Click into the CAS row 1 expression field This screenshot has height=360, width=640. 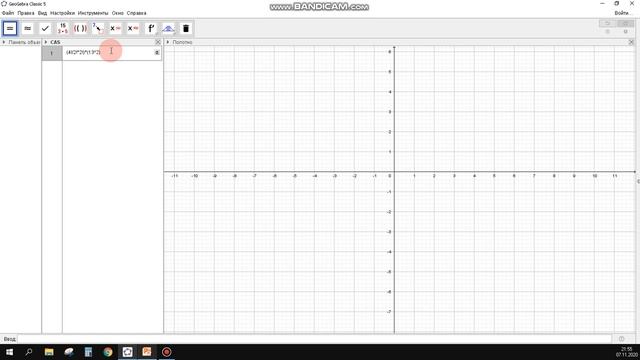(108, 53)
